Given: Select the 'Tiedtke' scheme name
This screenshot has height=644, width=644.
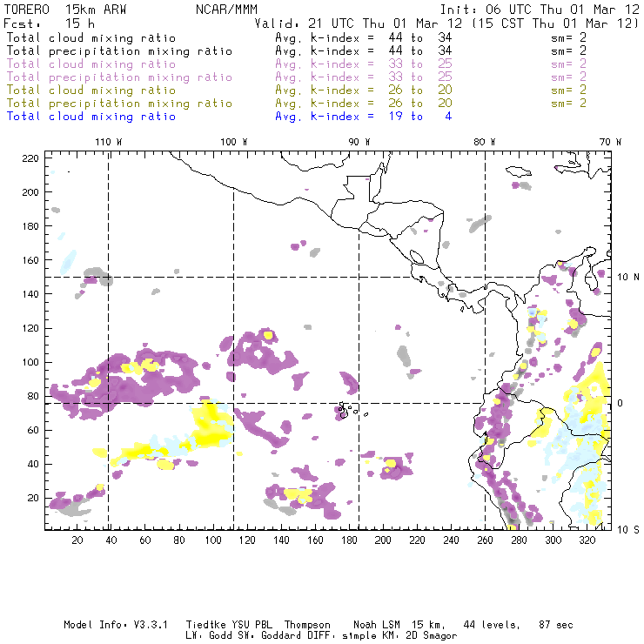Looking at the screenshot, I should click(206, 625).
